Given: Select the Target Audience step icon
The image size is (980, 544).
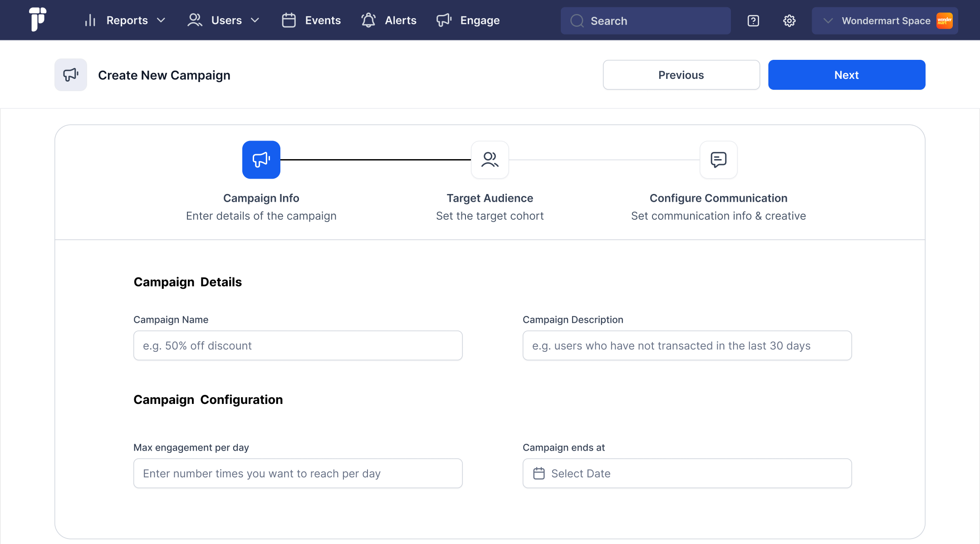Looking at the screenshot, I should coord(490,160).
